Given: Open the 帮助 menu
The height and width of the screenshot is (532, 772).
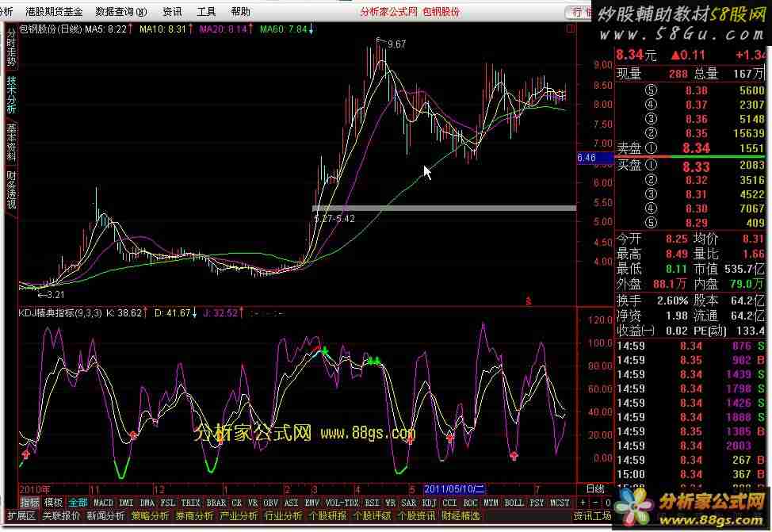Looking at the screenshot, I should (x=240, y=11).
